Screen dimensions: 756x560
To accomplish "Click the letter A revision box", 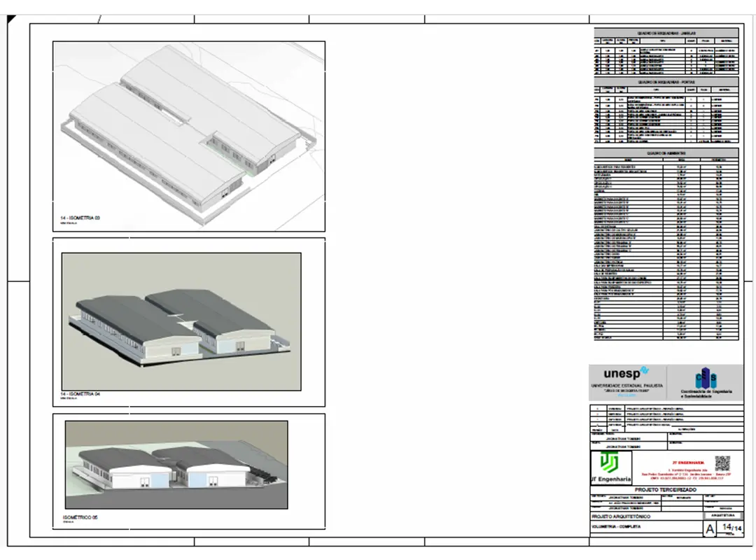I will 710,530.
